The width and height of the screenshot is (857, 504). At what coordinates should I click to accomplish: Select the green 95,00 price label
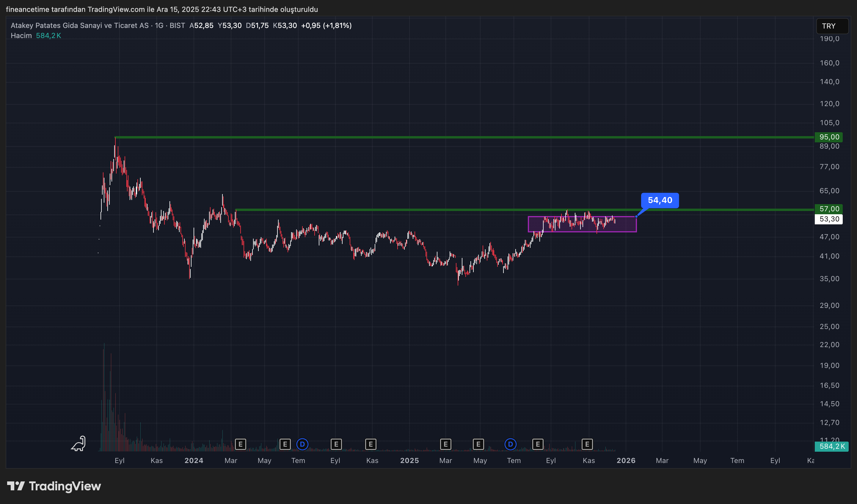(x=829, y=137)
